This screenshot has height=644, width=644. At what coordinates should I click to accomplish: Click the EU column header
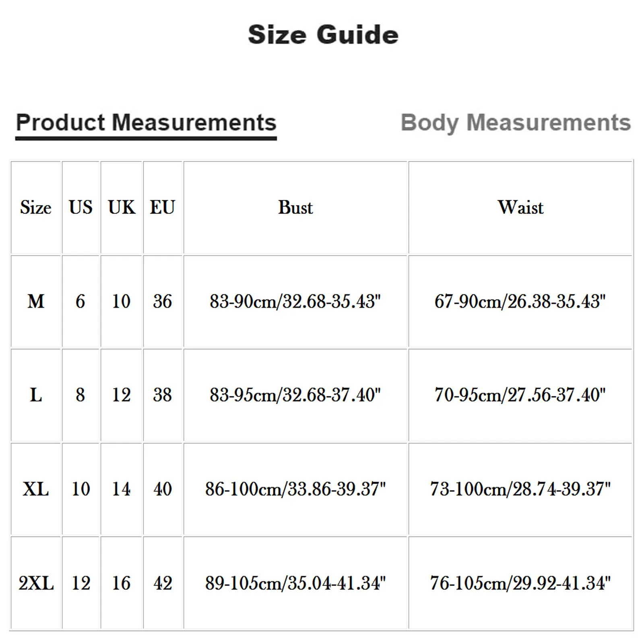163,207
